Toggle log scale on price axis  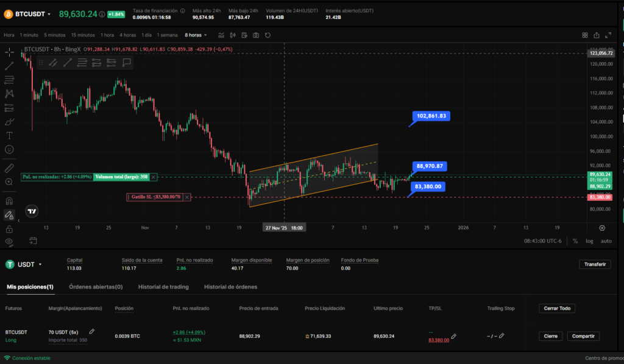(589, 241)
